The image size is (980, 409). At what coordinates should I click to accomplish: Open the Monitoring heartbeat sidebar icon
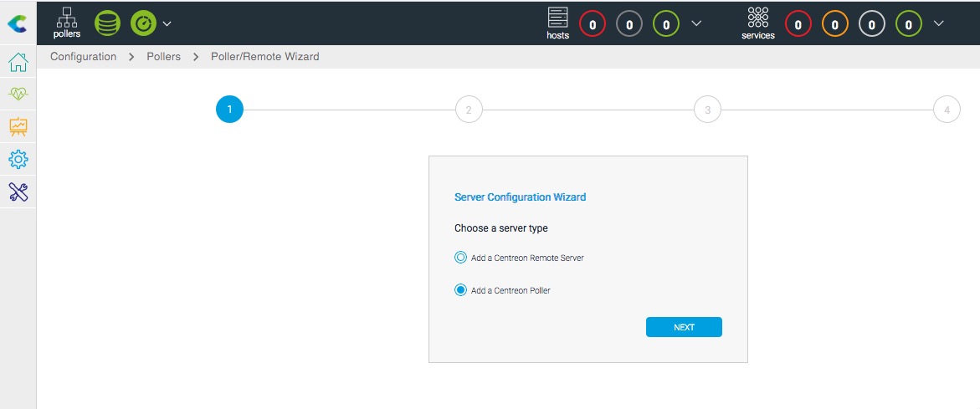(18, 95)
